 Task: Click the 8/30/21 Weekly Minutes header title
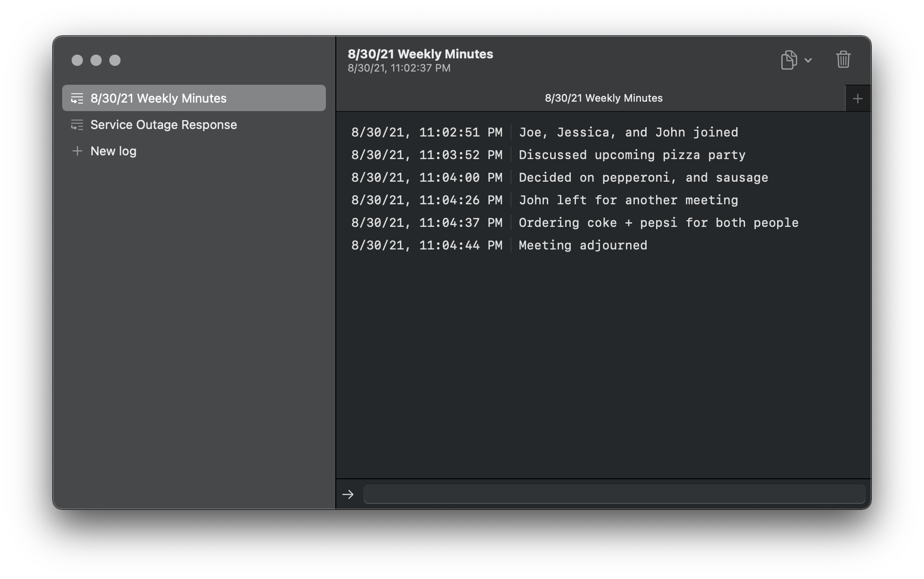(420, 54)
